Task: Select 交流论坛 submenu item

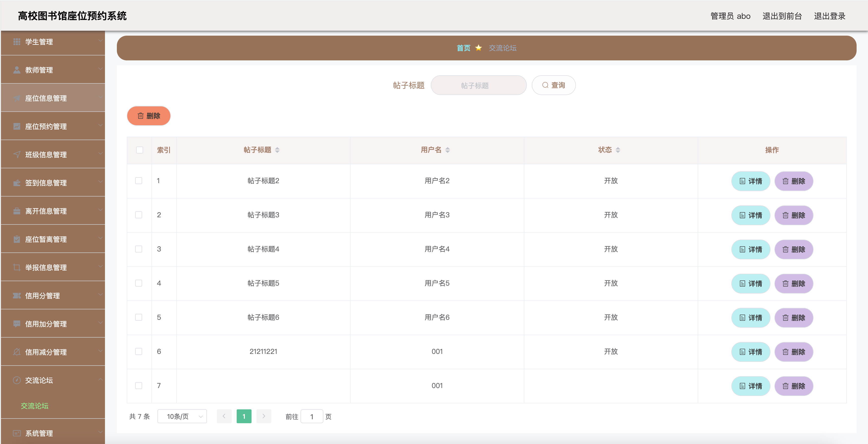Action: click(x=35, y=406)
